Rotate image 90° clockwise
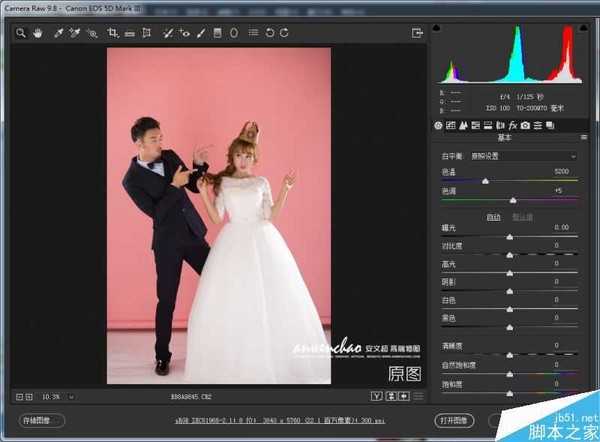Screen dimensions: 600x442 pos(285,33)
